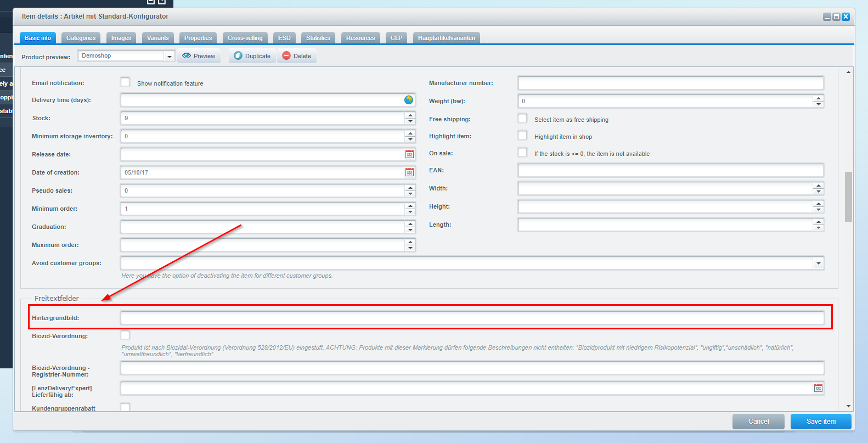Screen dimensions: 868x443
Task: Tick the Biozid-Verordnung checkbox
Action: 125,335
